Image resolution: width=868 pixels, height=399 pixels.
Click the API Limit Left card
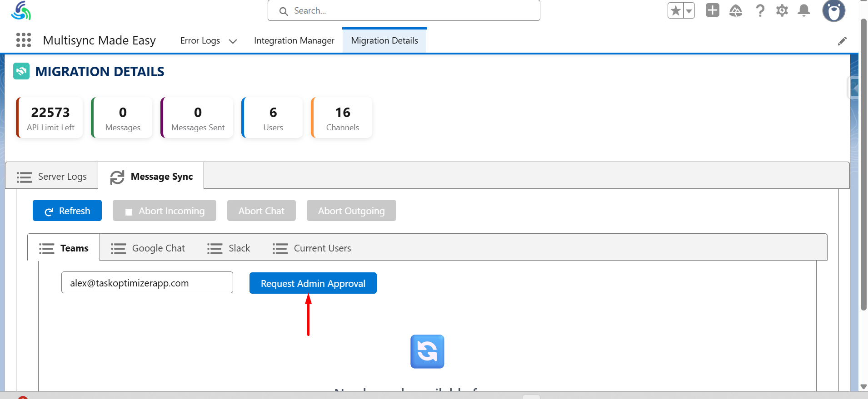[50, 118]
